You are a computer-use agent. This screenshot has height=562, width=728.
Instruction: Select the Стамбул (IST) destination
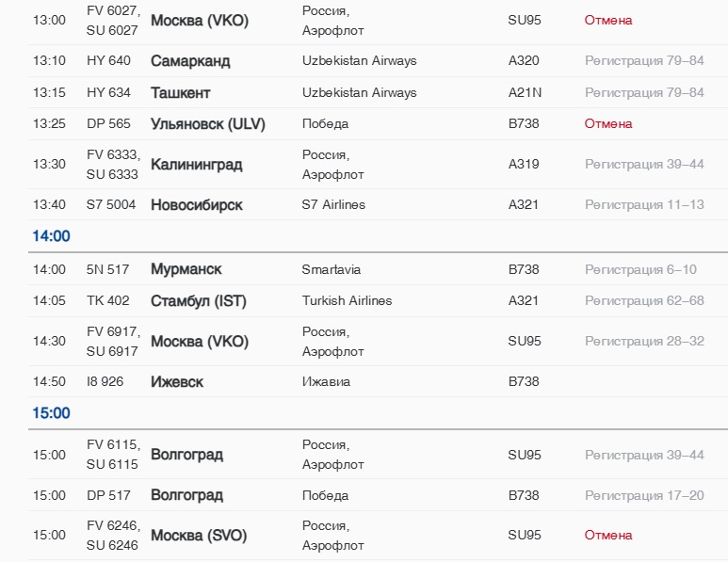coord(198,301)
